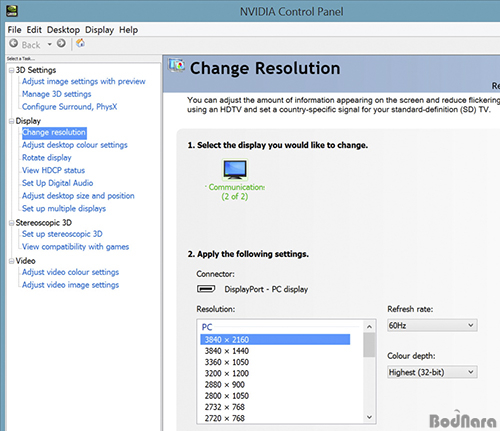Open the Display menu

(x=99, y=30)
